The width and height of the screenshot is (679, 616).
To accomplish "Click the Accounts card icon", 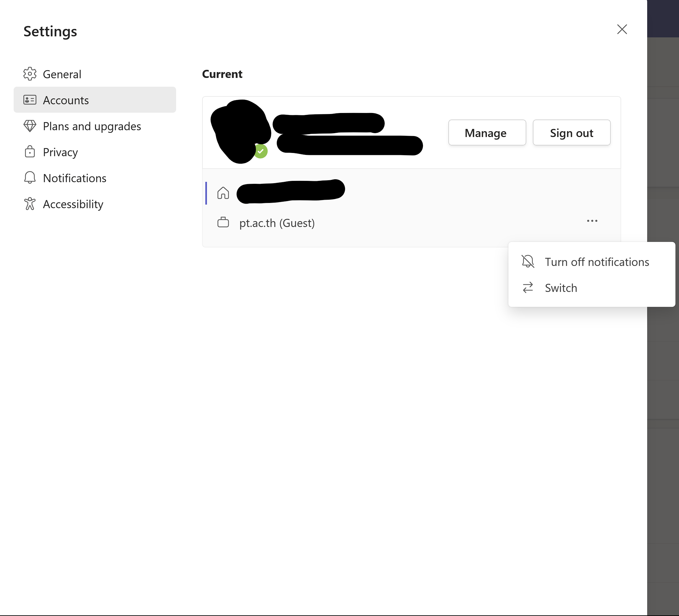I will coord(30,100).
